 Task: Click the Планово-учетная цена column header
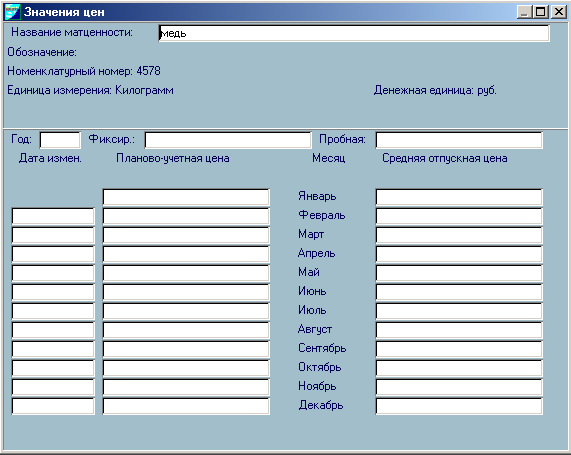click(x=173, y=158)
